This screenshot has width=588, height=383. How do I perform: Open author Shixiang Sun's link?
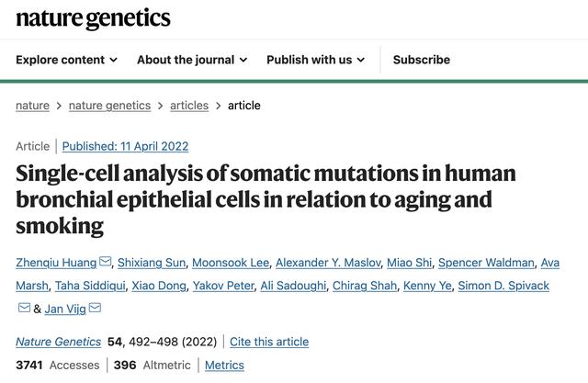click(x=152, y=263)
